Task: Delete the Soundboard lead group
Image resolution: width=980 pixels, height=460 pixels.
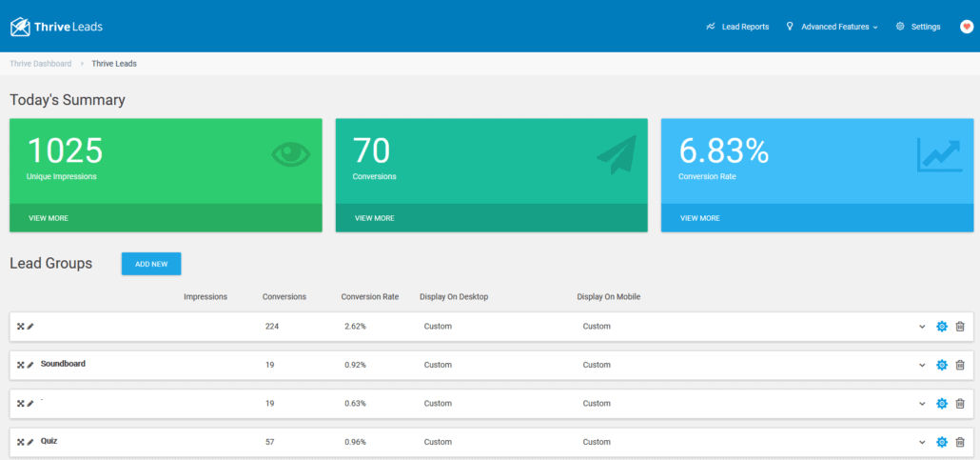Action: pyautogui.click(x=960, y=366)
